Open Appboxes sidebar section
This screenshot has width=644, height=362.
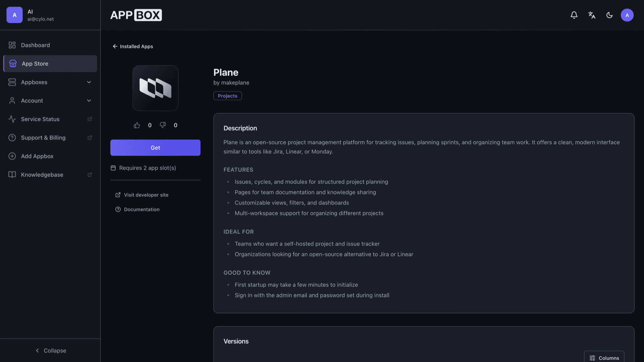(x=50, y=82)
